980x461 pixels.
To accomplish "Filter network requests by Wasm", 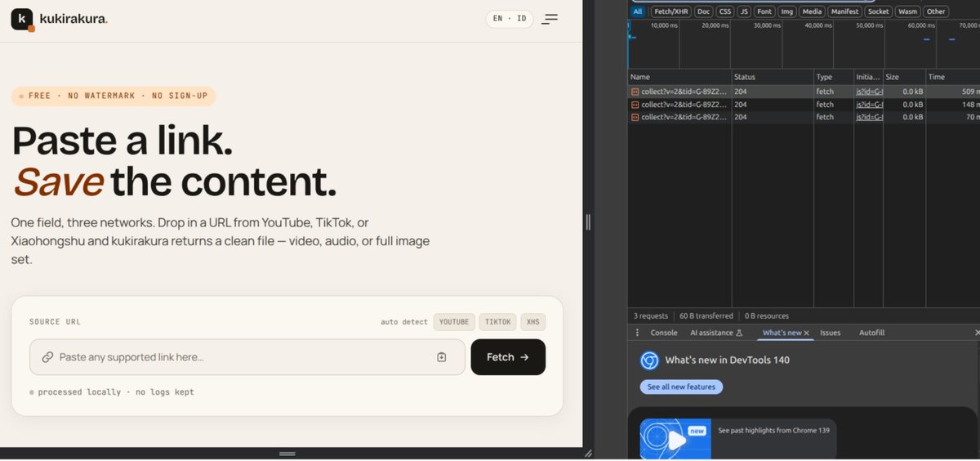I will tap(907, 11).
